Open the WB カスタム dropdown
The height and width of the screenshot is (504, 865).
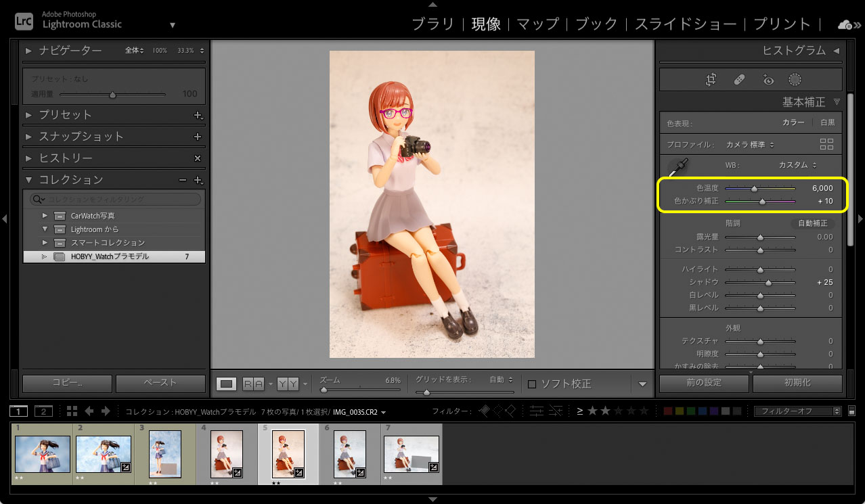click(x=797, y=165)
